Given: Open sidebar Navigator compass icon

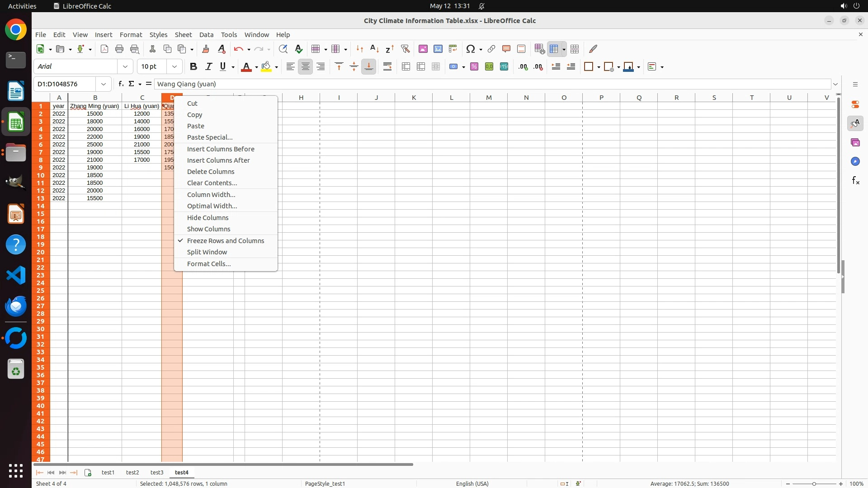Looking at the screenshot, I should pyautogui.click(x=855, y=162).
